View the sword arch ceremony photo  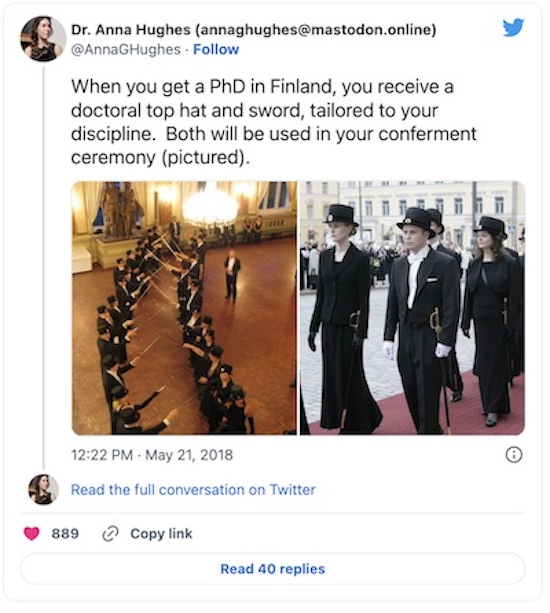tap(184, 308)
